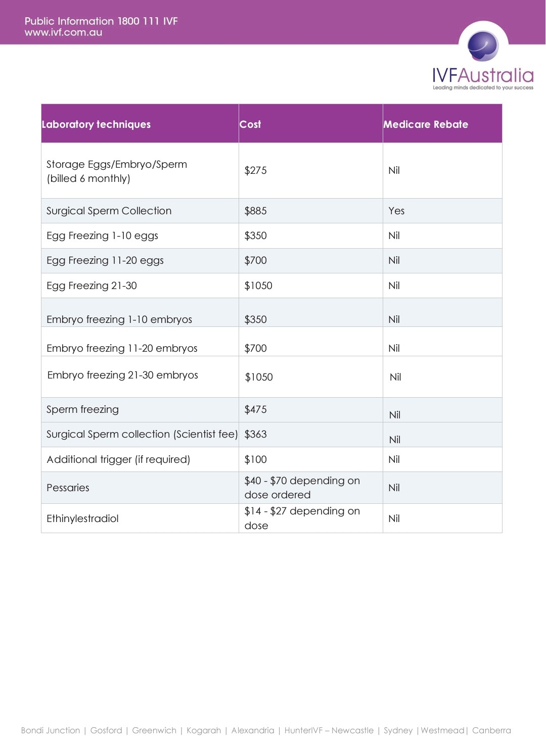Select the Cost column header
This screenshot has height=756, width=546.
click(250, 124)
